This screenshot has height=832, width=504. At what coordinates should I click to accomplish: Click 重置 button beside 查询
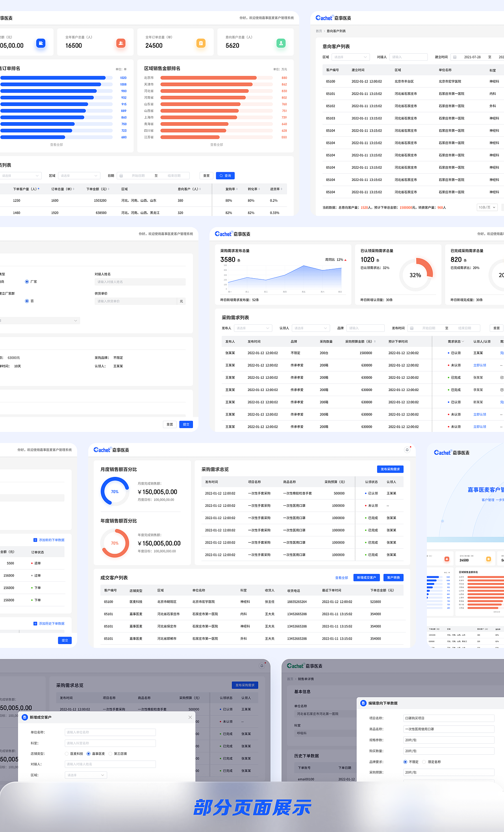206,176
